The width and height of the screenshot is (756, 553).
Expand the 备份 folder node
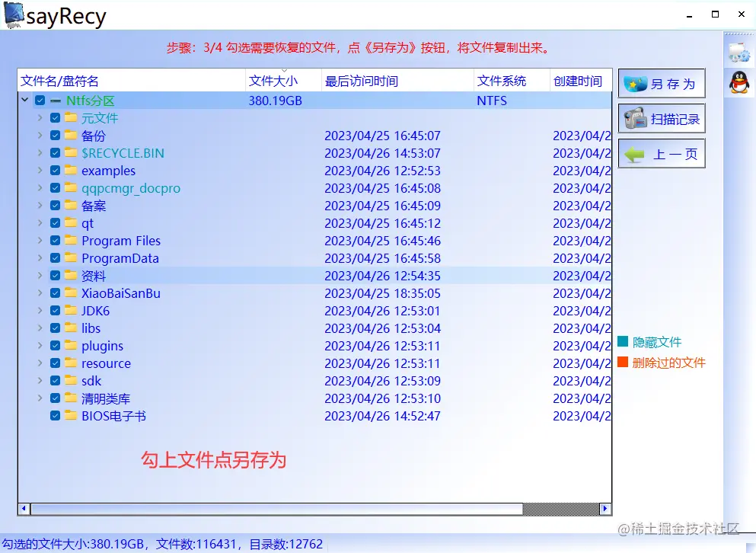pyautogui.click(x=40, y=135)
